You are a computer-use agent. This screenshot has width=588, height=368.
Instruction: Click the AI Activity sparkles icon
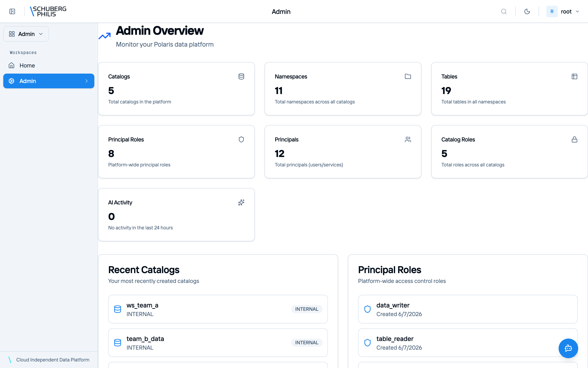click(241, 202)
